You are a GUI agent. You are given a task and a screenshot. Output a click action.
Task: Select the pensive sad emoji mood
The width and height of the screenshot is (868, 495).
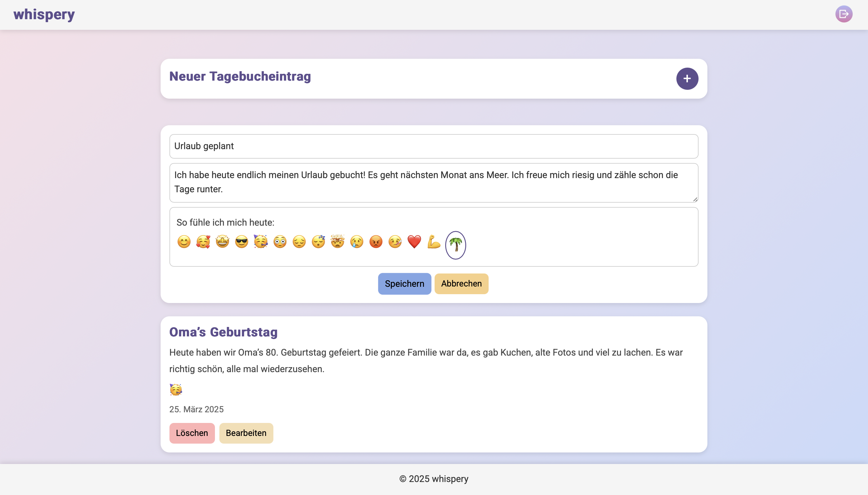(299, 242)
